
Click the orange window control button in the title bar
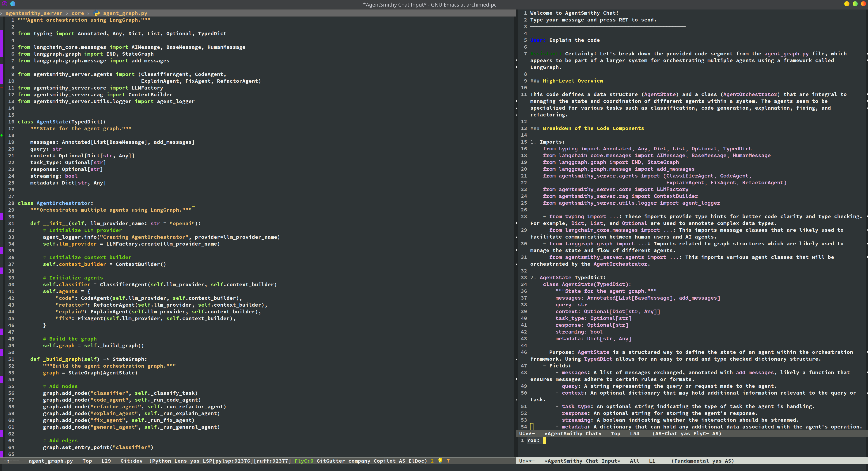click(863, 4)
